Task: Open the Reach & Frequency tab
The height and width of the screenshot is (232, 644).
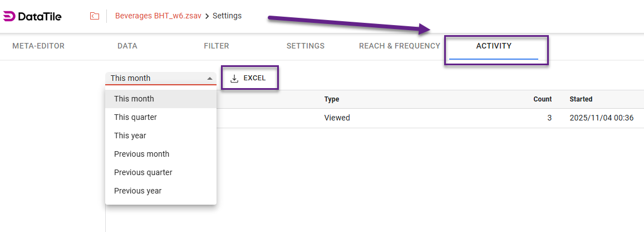Action: (400, 46)
